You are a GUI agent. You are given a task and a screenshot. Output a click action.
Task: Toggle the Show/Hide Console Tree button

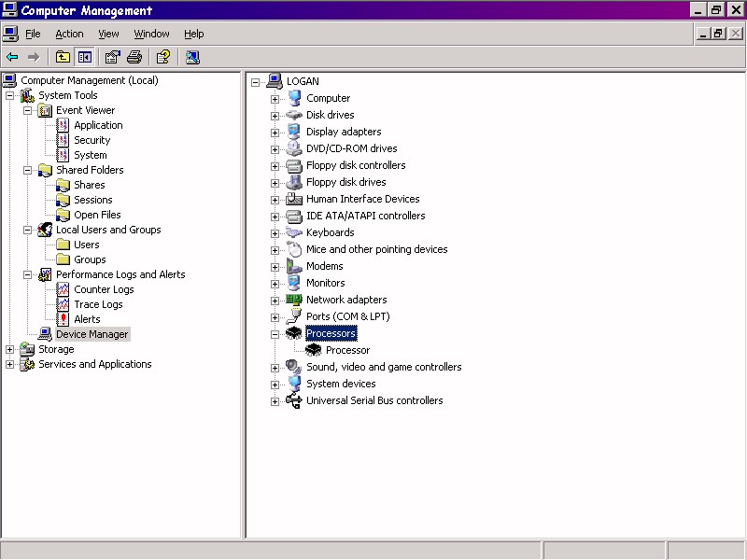pos(85,57)
